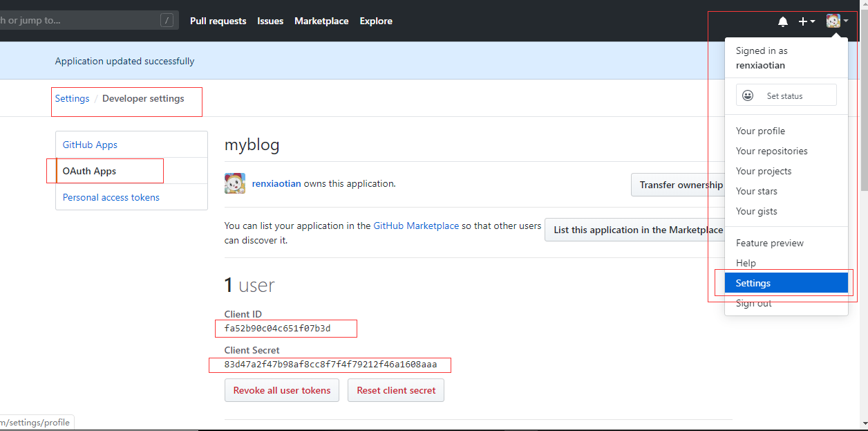This screenshot has height=431, width=868.
Task: Click Help in the user menu
Action: [x=786, y=263]
